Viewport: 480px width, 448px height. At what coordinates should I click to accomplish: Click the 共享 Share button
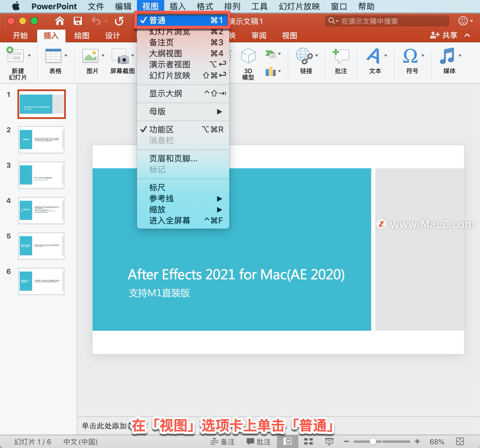pyautogui.click(x=443, y=35)
